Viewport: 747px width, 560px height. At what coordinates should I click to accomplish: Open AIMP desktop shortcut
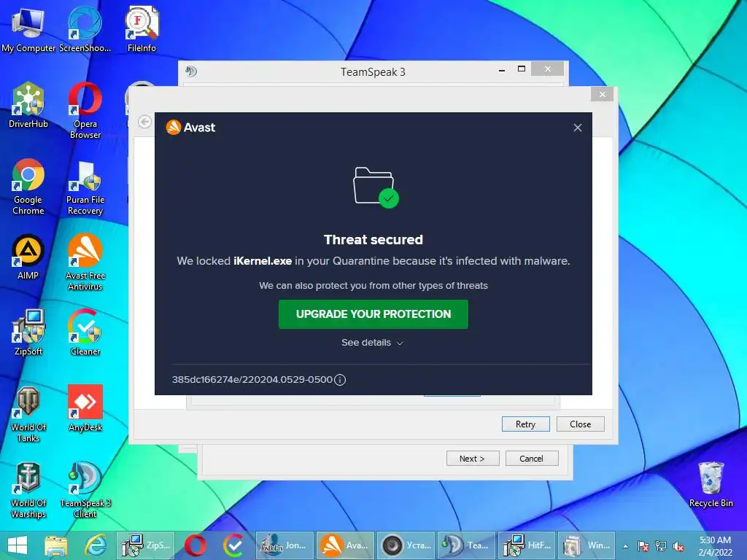tap(28, 257)
